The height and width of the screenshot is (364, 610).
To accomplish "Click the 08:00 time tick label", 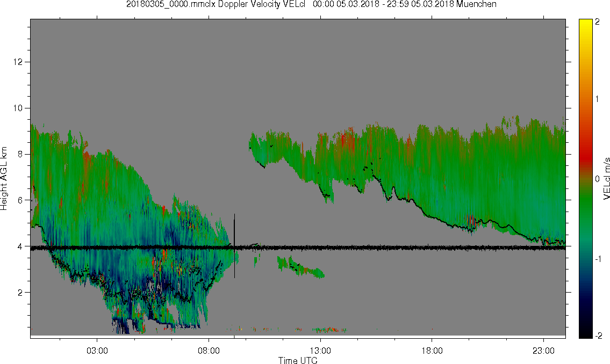I will pyautogui.click(x=209, y=351).
